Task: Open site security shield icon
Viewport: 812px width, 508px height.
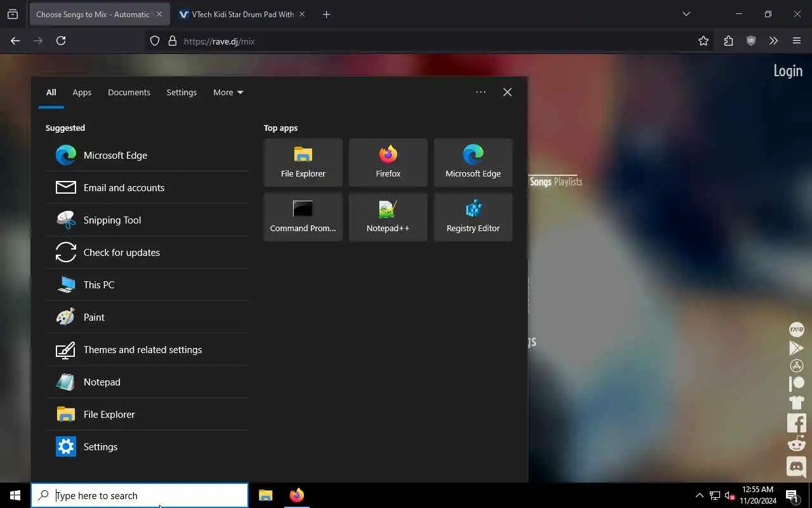Action: tap(155, 41)
